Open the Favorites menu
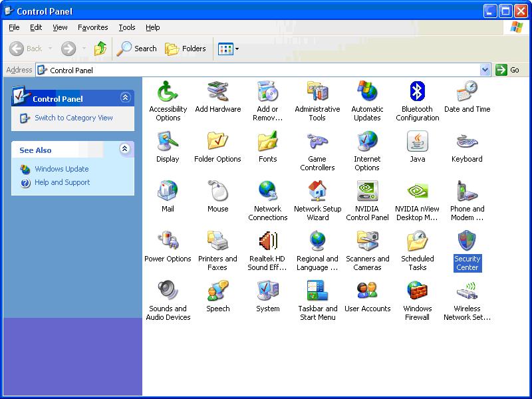This screenshot has width=532, height=399. [x=93, y=27]
